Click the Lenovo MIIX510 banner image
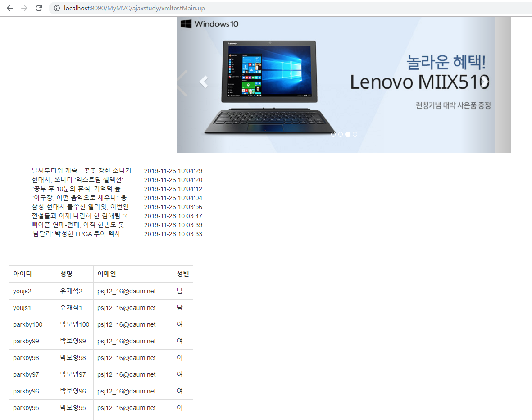532x420 pixels. click(x=344, y=85)
